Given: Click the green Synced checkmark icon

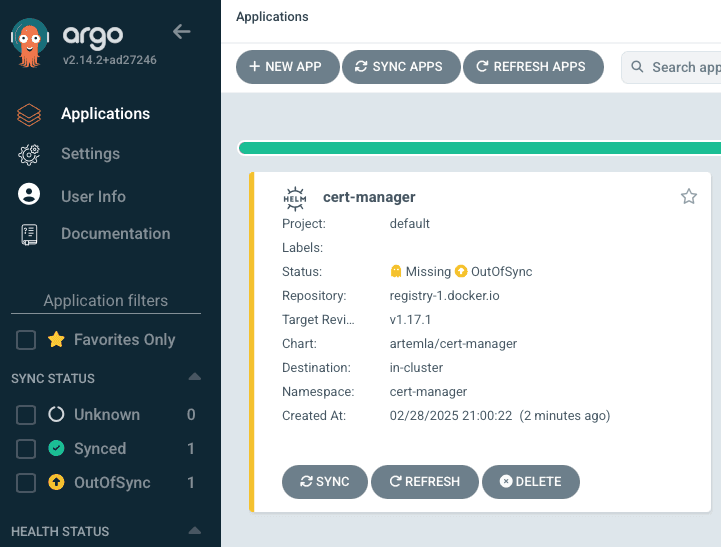Looking at the screenshot, I should pyautogui.click(x=56, y=448).
